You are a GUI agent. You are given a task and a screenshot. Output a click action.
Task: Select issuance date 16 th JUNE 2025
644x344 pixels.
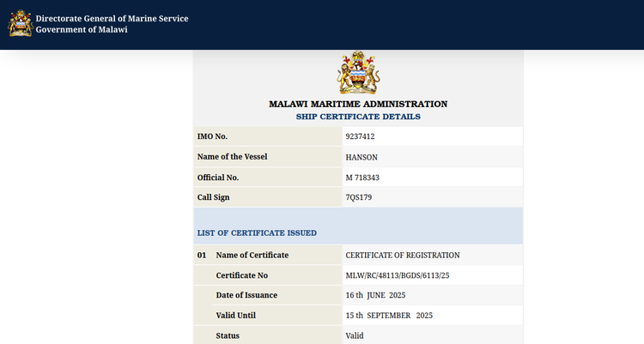[x=375, y=295]
